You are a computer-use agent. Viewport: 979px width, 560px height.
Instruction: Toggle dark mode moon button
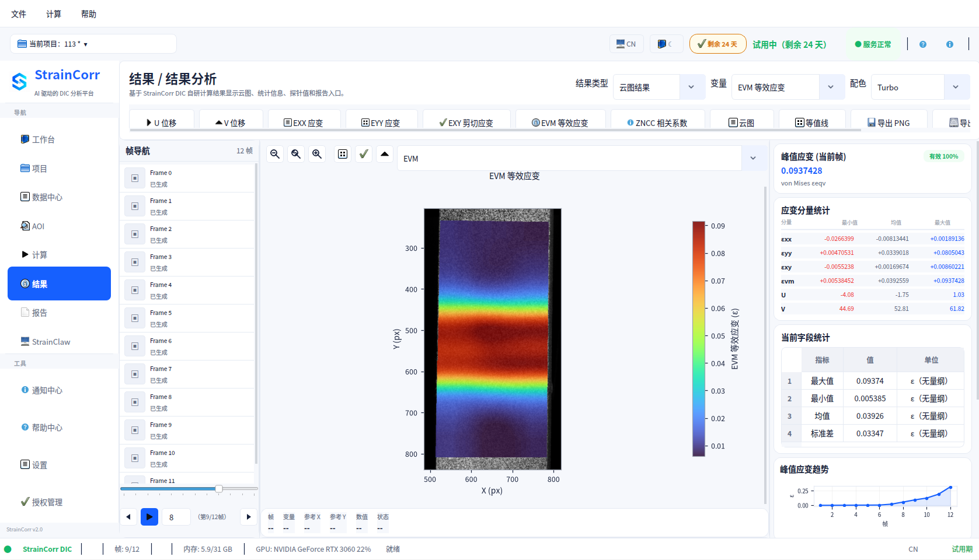pyautogui.click(x=666, y=44)
